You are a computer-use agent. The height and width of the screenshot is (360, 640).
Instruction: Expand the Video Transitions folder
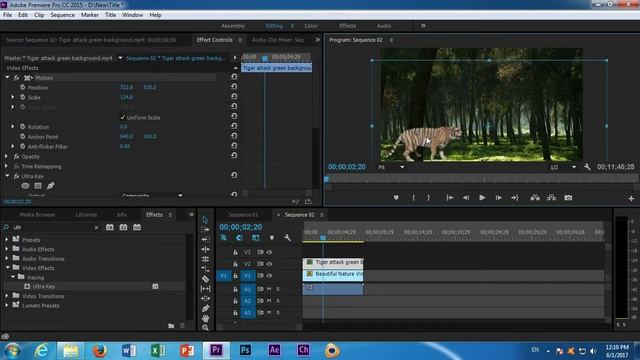7,296
